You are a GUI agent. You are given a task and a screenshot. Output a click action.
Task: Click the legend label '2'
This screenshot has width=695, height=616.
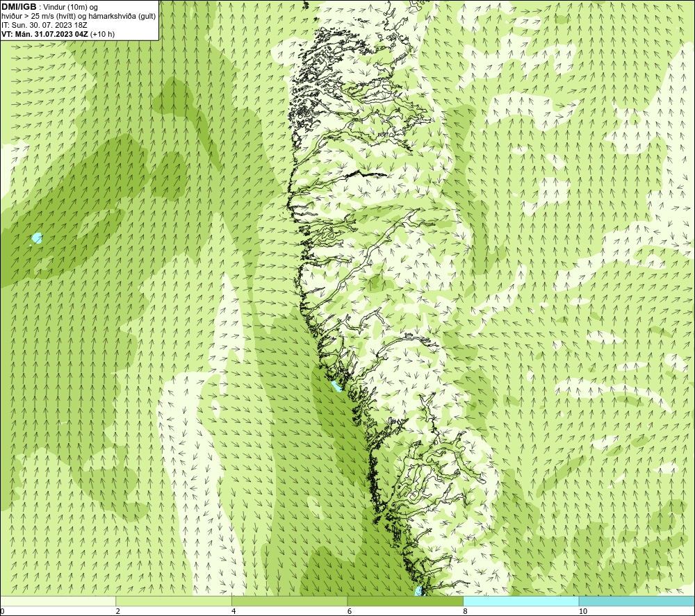point(118,611)
